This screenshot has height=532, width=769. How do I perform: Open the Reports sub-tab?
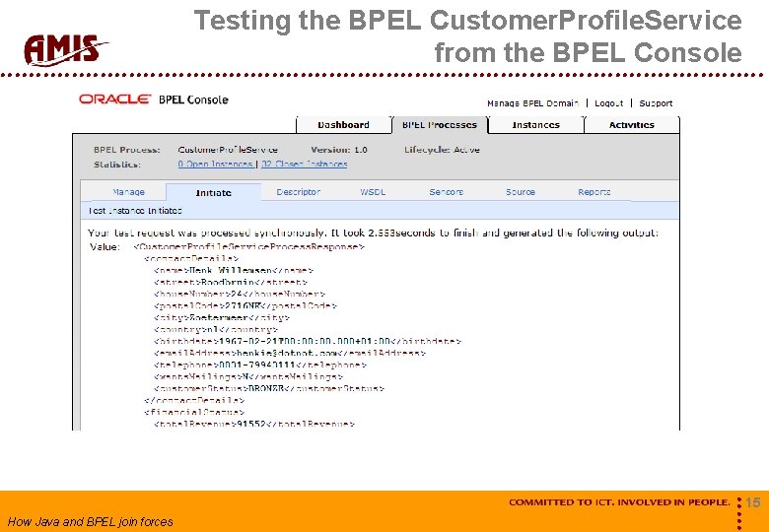[x=594, y=192]
